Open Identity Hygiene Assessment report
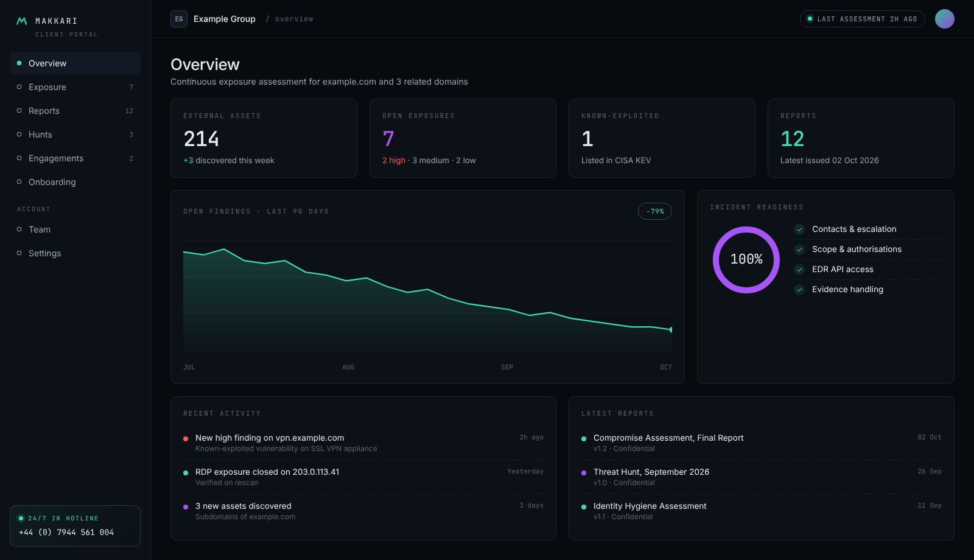Viewport: 974px width, 560px height. pos(762,511)
